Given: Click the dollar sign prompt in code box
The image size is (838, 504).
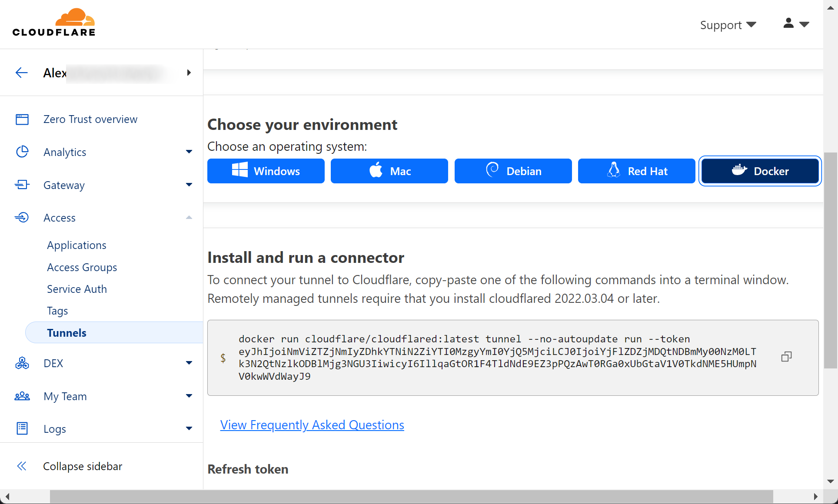Looking at the screenshot, I should (223, 358).
